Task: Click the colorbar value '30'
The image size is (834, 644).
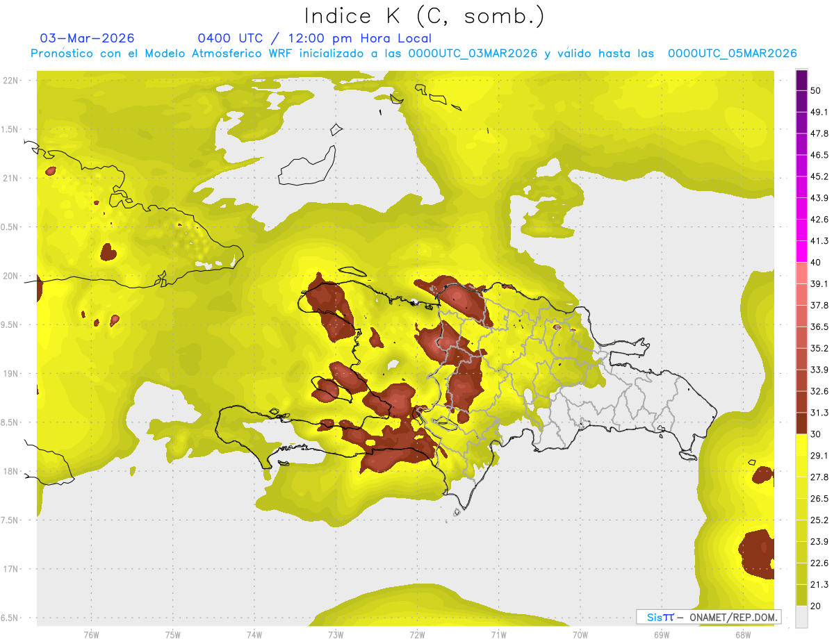Action: pyautogui.click(x=817, y=434)
